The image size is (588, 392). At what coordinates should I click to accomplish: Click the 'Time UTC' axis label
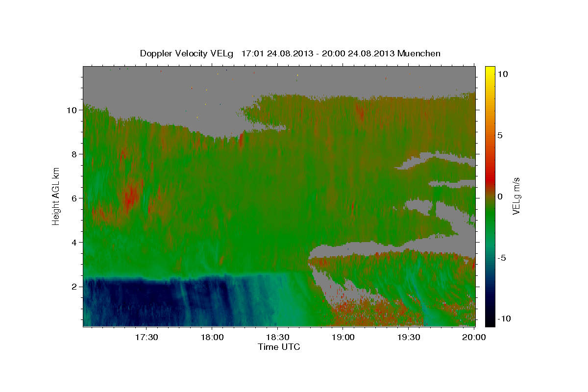279,347
